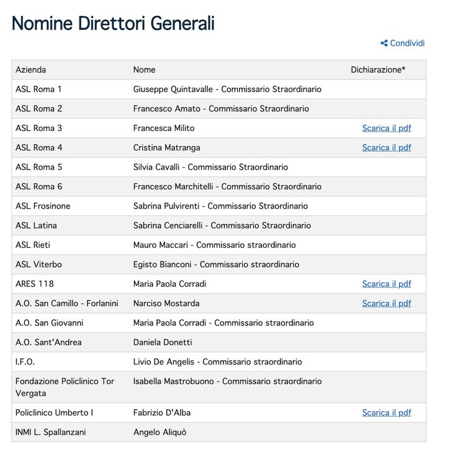Click the Condividi share icon
The width and height of the screenshot is (476, 462).
[384, 43]
